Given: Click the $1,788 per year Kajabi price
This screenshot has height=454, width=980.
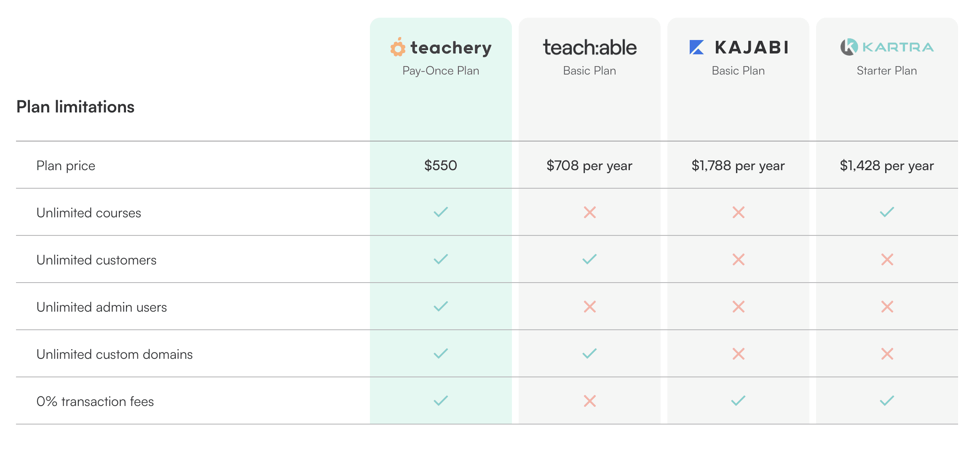Looking at the screenshot, I should tap(738, 166).
